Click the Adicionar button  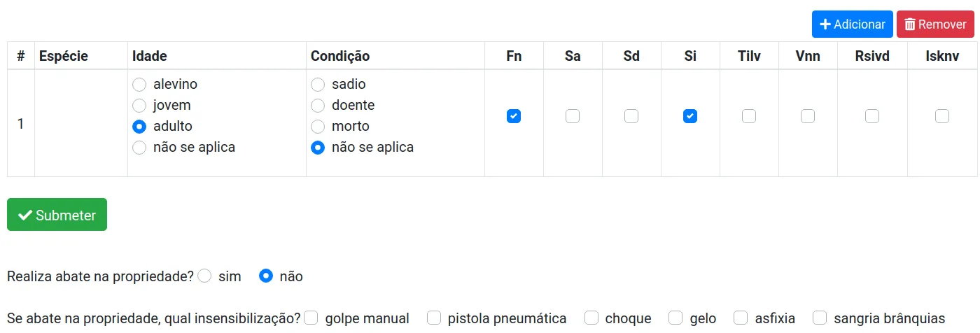coord(852,24)
